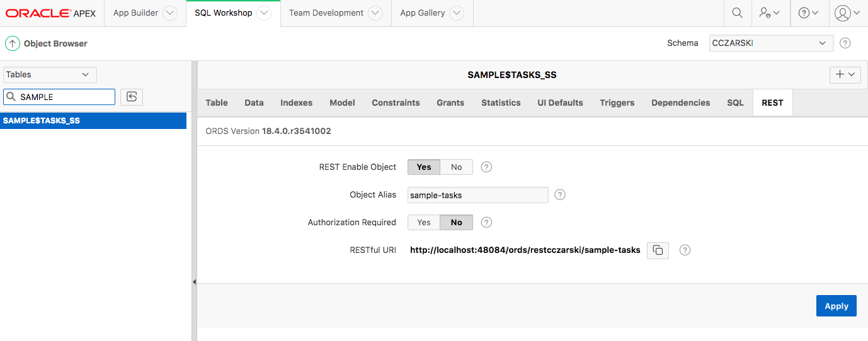The width and height of the screenshot is (868, 341).
Task: Click the search magnifier icon in header
Action: [737, 13]
